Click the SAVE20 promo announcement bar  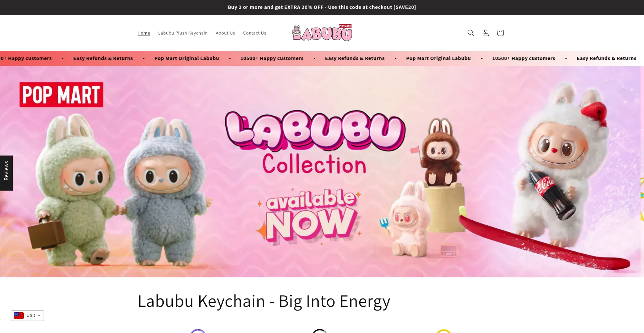tap(322, 7)
